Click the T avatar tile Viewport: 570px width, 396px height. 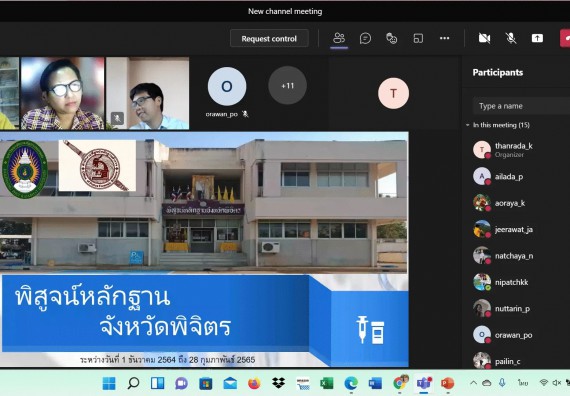393,93
